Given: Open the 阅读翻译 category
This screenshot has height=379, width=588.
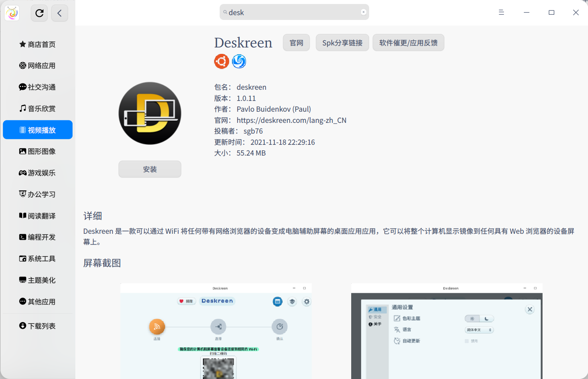Looking at the screenshot, I should coord(38,215).
